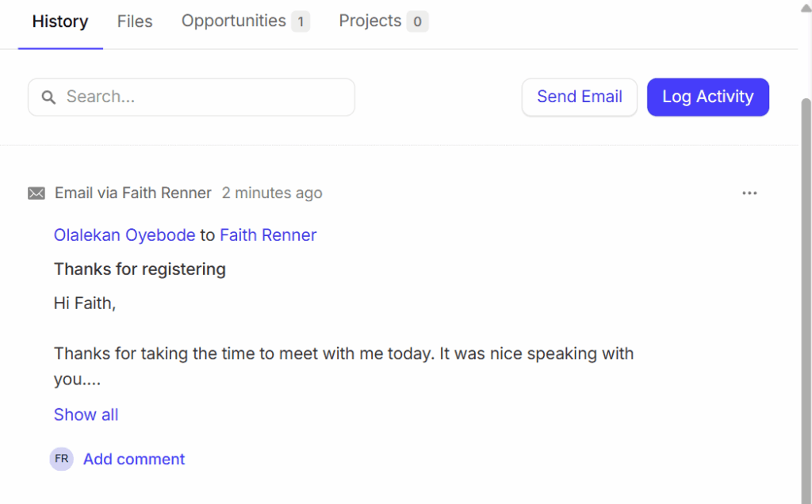Click the "2 minutes ago" timestamp
This screenshot has width=812, height=504.
[x=272, y=193]
